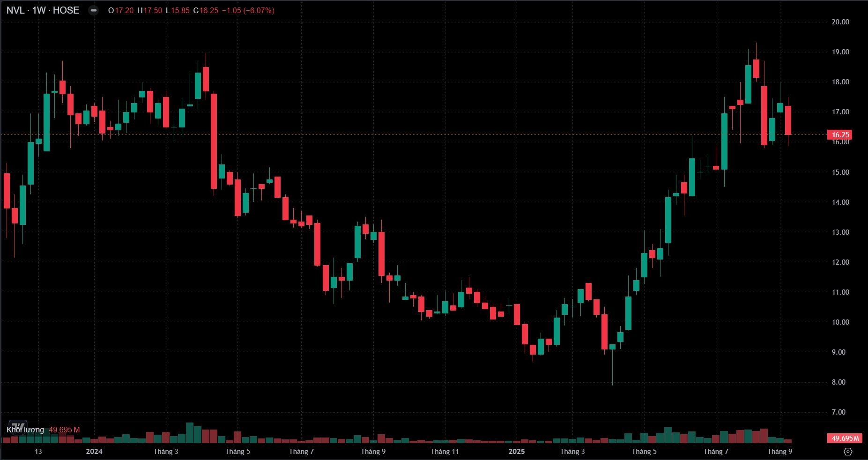Click the 7.00 price scale label
This screenshot has width=868, height=460.
click(838, 412)
